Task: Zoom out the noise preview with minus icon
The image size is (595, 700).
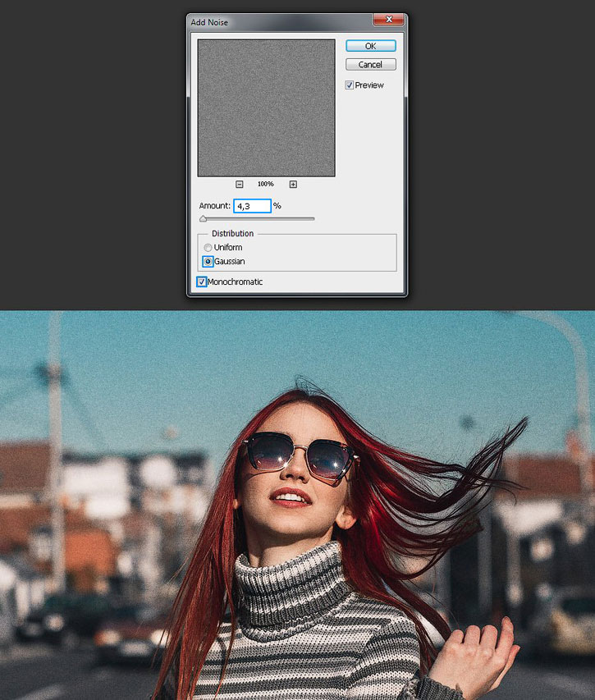Action: [x=240, y=184]
